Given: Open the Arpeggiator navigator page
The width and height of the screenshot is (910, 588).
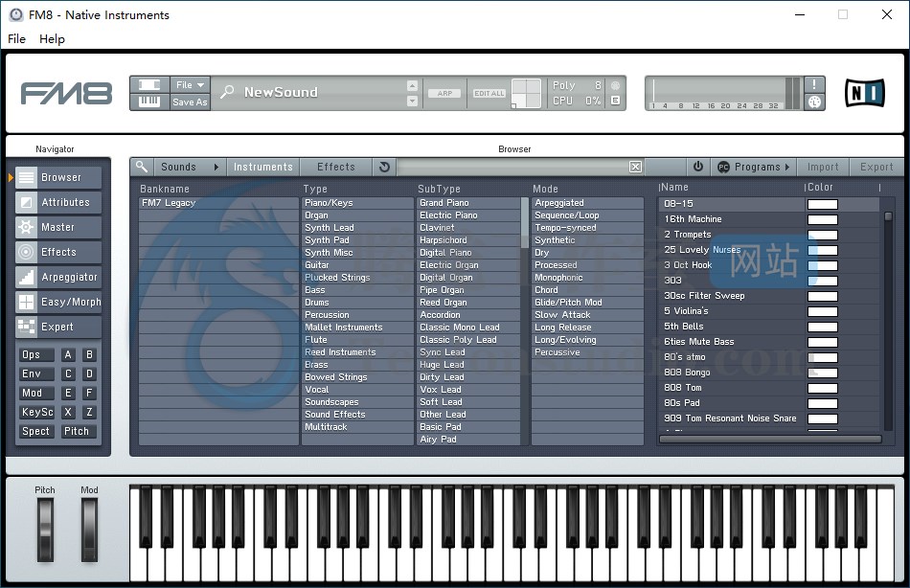Looking at the screenshot, I should pyautogui.click(x=58, y=278).
